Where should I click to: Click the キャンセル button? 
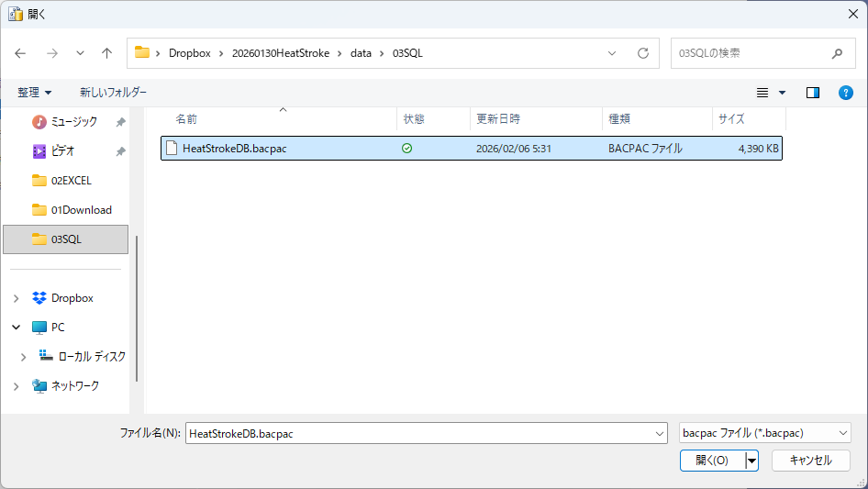810,461
